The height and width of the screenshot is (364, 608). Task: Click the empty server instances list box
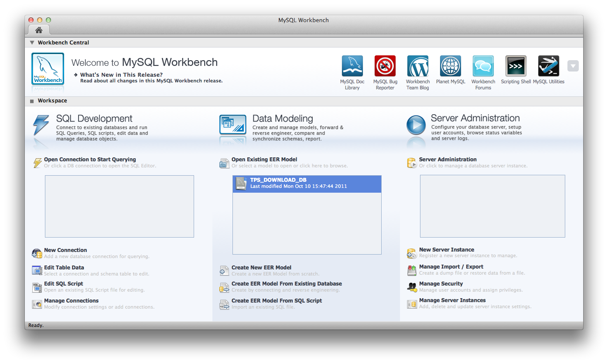pyautogui.click(x=492, y=206)
